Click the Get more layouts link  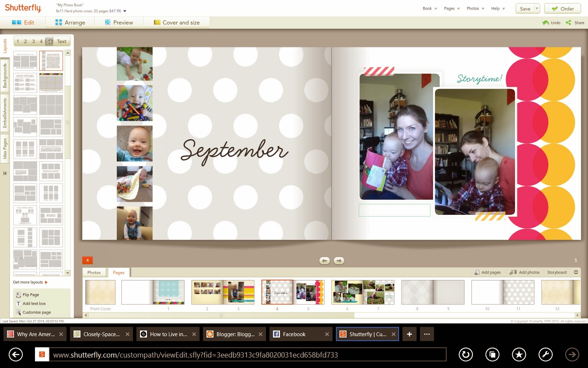28,282
